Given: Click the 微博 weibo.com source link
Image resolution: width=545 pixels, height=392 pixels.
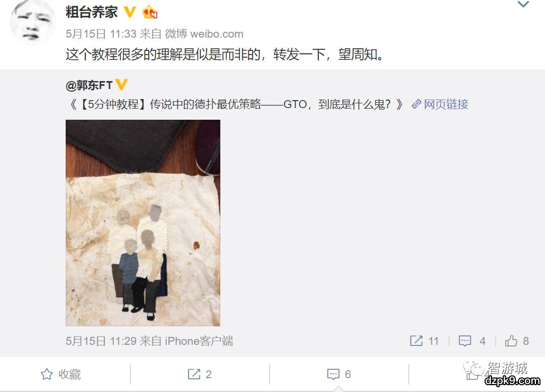Looking at the screenshot, I should tap(204, 34).
